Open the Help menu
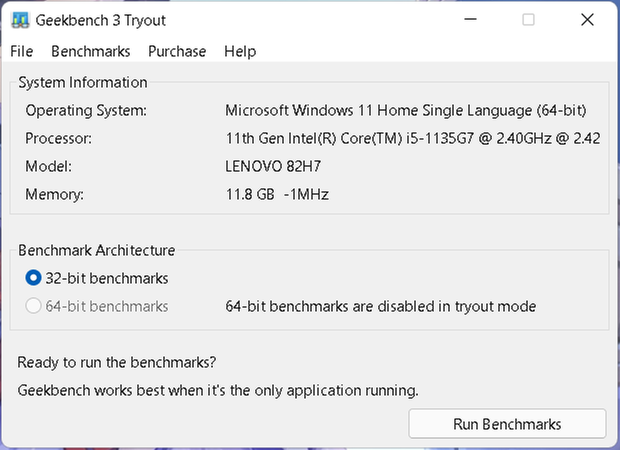The image size is (620, 450). coord(240,51)
